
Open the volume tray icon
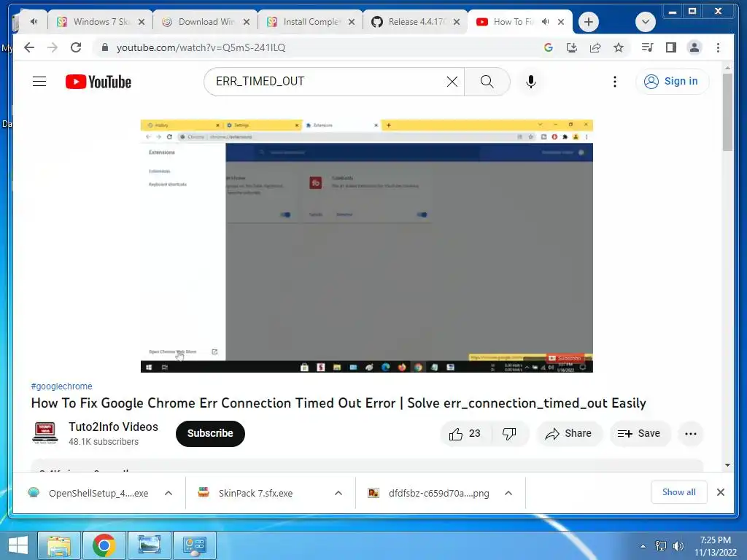(x=678, y=546)
